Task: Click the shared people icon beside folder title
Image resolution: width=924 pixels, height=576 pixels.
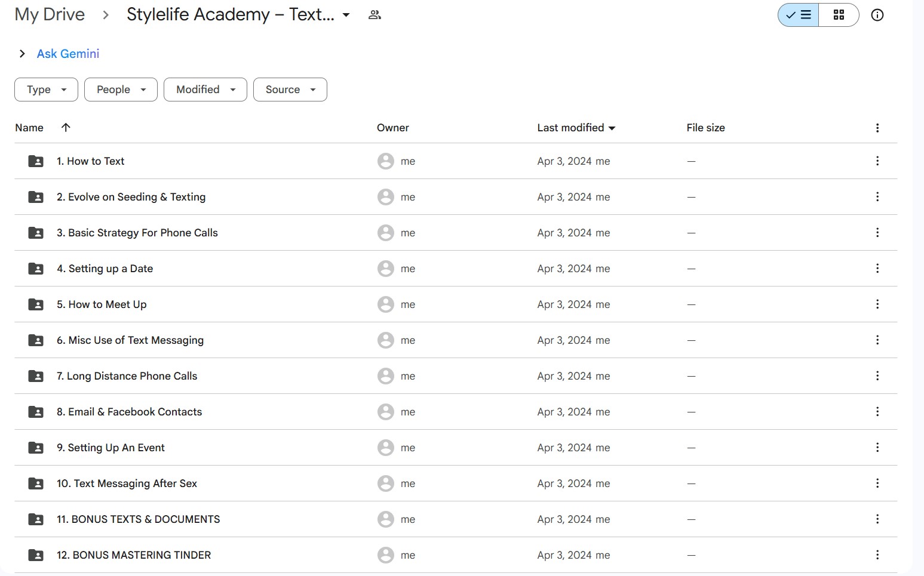Action: [374, 15]
